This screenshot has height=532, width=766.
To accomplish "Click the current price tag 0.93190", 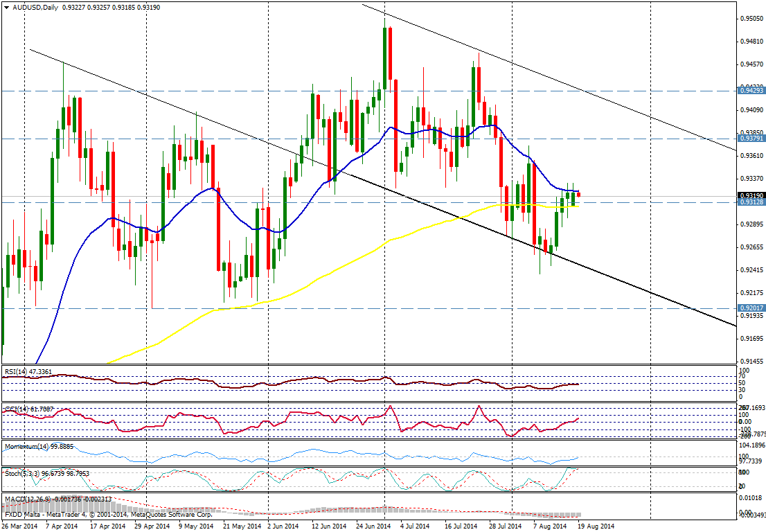I will point(751,196).
